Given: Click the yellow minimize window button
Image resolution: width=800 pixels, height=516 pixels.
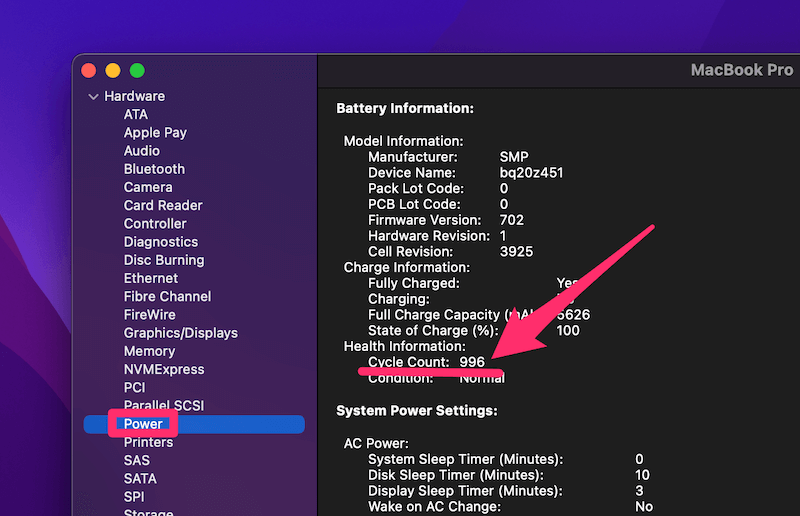Looking at the screenshot, I should 113,70.
